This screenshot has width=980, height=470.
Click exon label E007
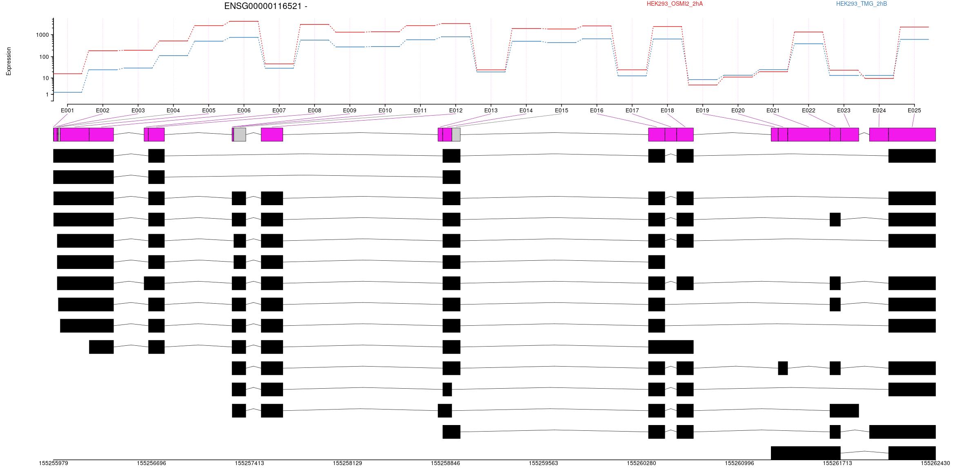click(279, 110)
